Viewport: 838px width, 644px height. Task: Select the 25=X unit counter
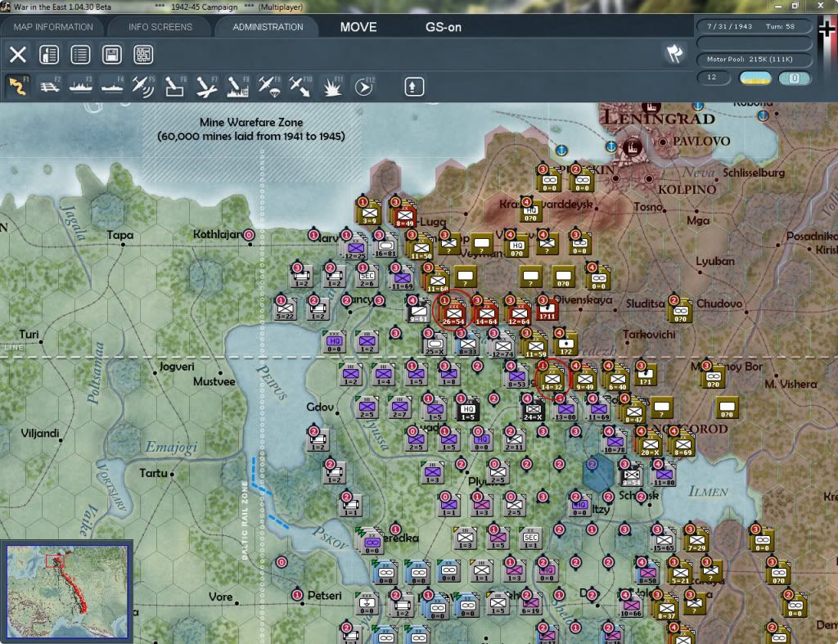[435, 344]
